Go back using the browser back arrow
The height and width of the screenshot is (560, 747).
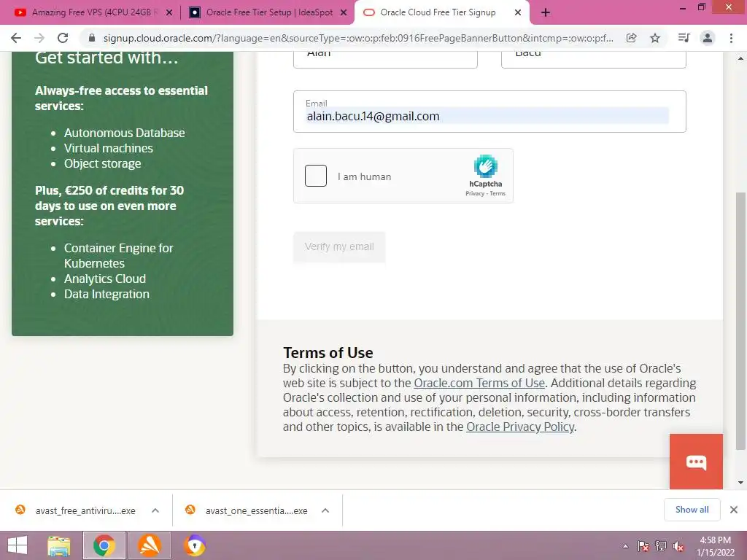point(16,38)
